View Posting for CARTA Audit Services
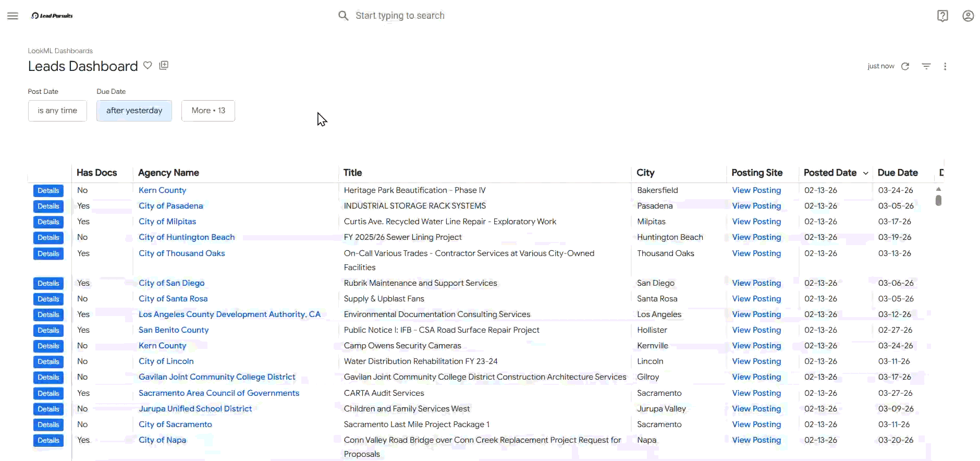Image resolution: width=980 pixels, height=461 pixels. coord(756,393)
